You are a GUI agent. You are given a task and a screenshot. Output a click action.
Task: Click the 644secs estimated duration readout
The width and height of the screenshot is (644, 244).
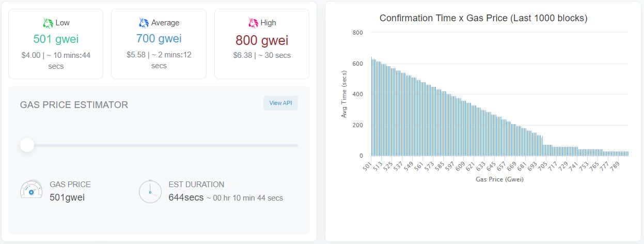pos(186,197)
